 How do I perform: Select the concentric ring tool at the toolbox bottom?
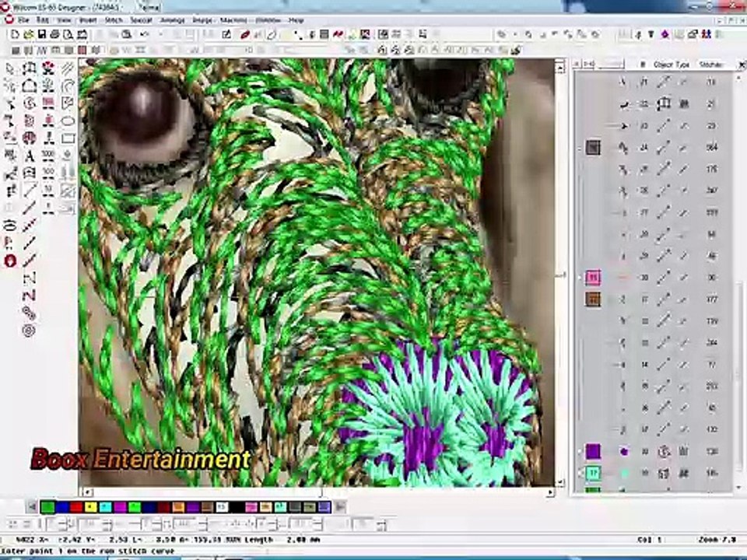30,331
